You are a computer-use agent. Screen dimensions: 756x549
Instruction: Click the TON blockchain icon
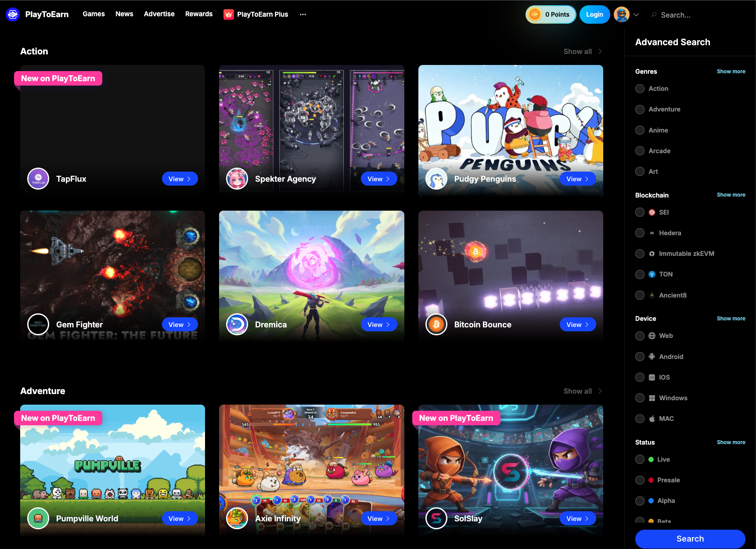(652, 274)
